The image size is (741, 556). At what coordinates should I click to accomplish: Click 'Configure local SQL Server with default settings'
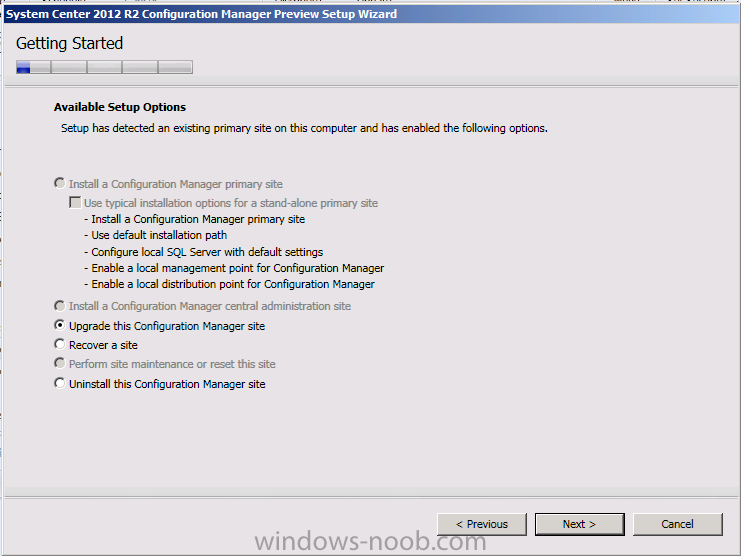pyautogui.click(x=204, y=252)
